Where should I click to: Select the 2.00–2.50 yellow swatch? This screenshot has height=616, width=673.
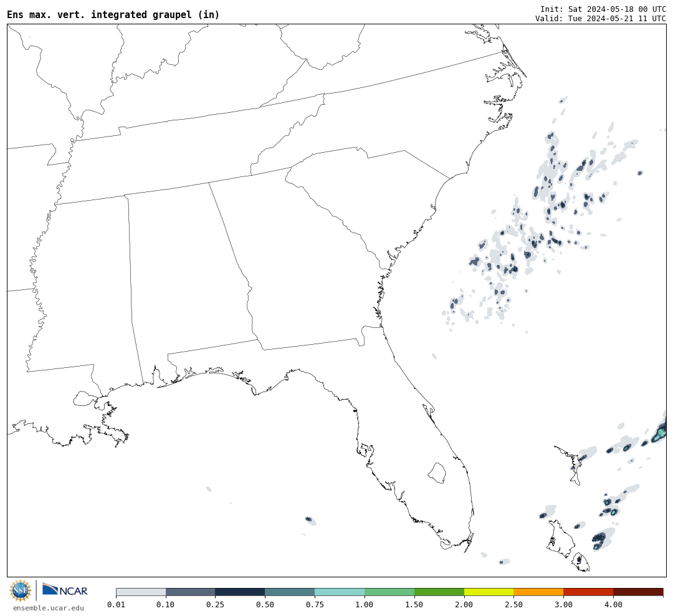point(489,592)
